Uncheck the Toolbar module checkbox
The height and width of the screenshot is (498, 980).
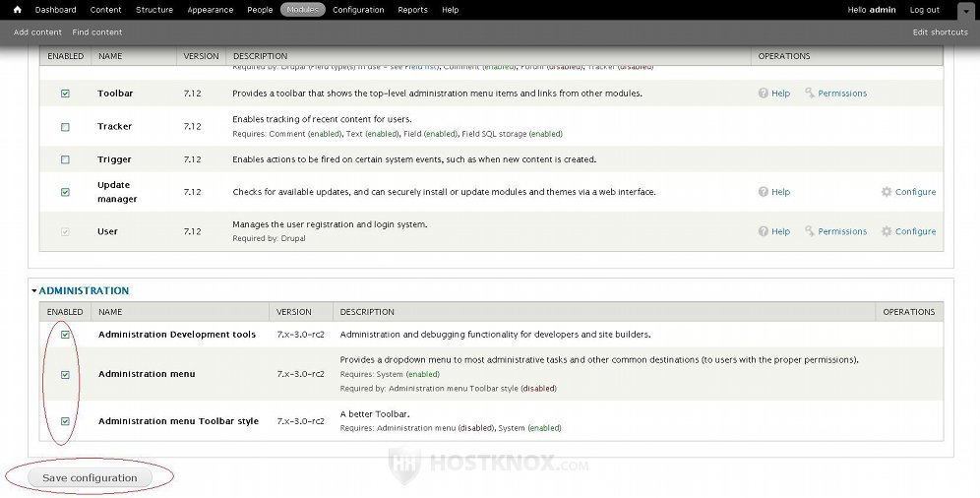[65, 93]
